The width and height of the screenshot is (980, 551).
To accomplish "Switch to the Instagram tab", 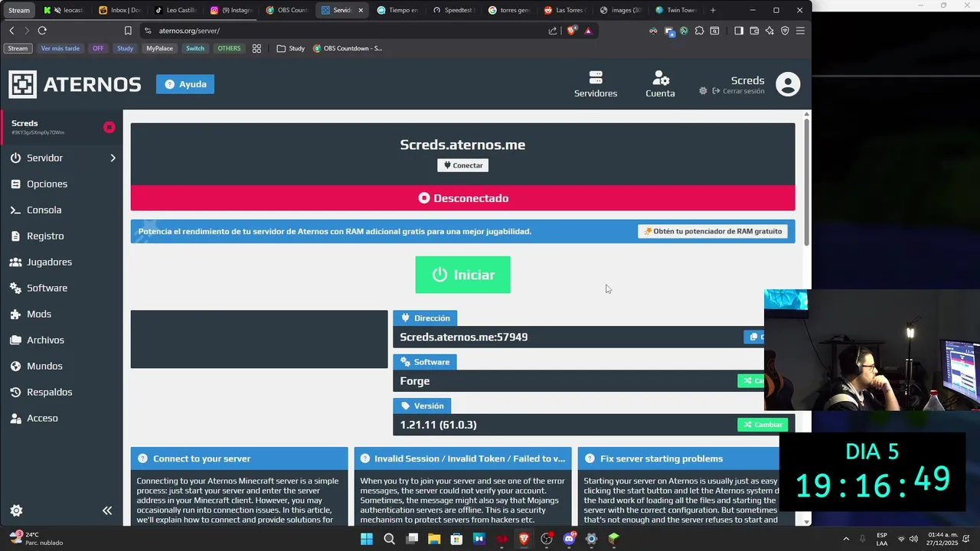I will (231, 10).
